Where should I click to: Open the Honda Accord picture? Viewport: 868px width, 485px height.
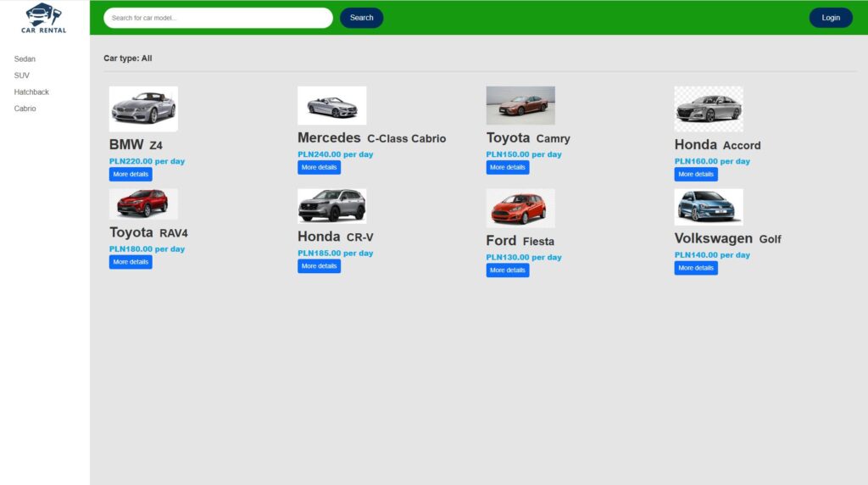coord(709,109)
